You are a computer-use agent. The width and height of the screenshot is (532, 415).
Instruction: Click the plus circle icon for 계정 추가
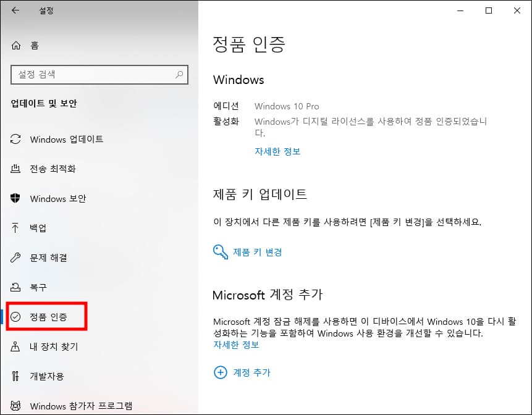[220, 372]
